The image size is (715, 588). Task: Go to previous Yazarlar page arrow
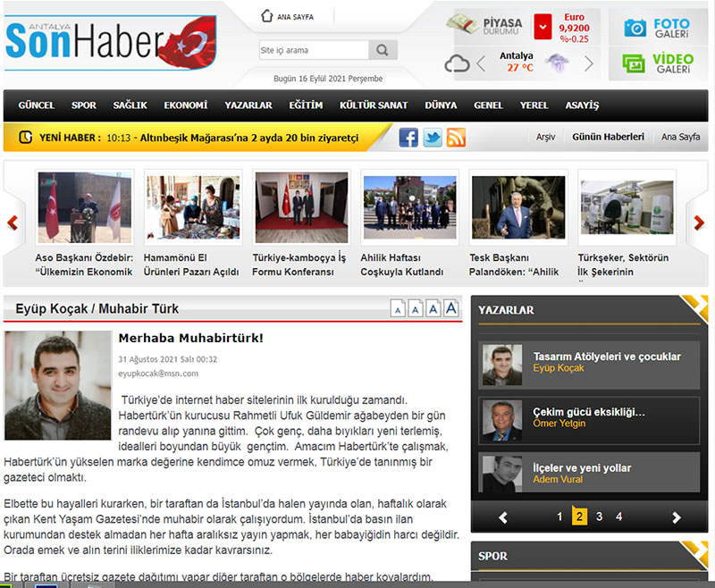click(x=503, y=517)
